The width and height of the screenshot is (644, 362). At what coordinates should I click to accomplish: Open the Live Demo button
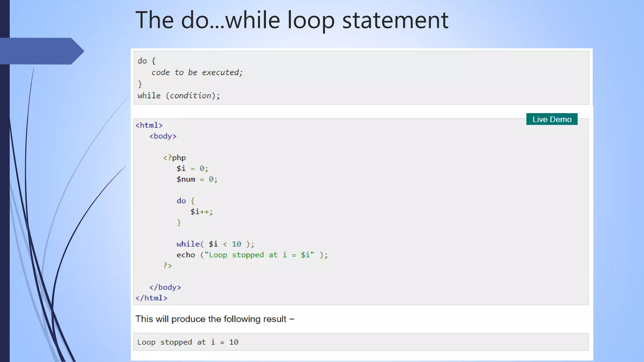tap(552, 119)
